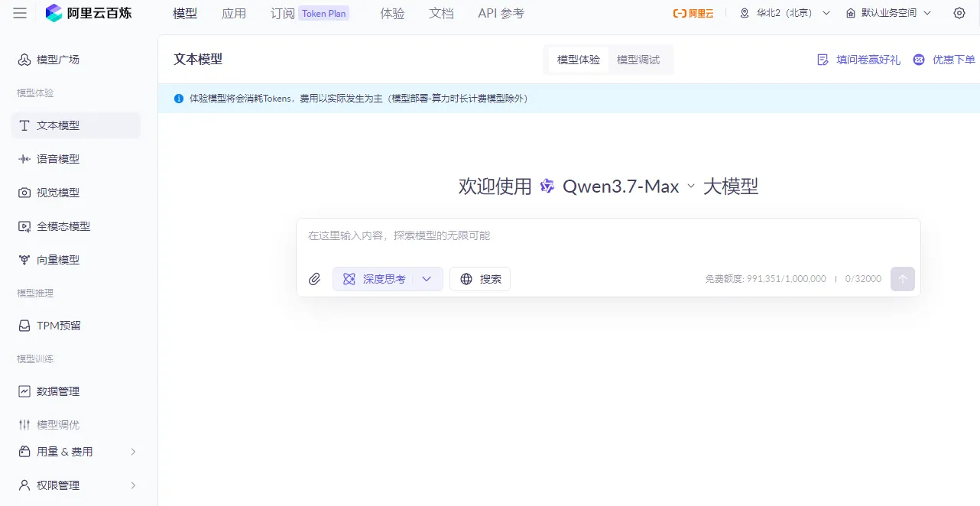Expand the 深度思考 options arrow
This screenshot has width=980, height=506.
pos(427,279)
